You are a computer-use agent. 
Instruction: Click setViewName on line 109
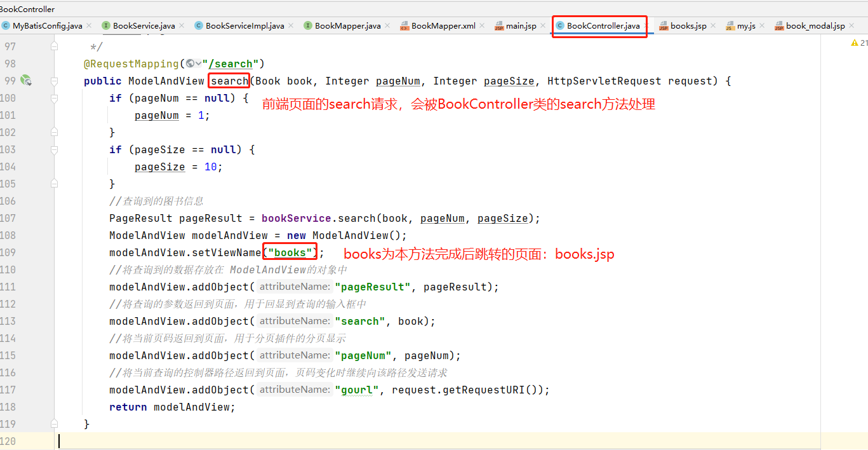click(x=227, y=252)
